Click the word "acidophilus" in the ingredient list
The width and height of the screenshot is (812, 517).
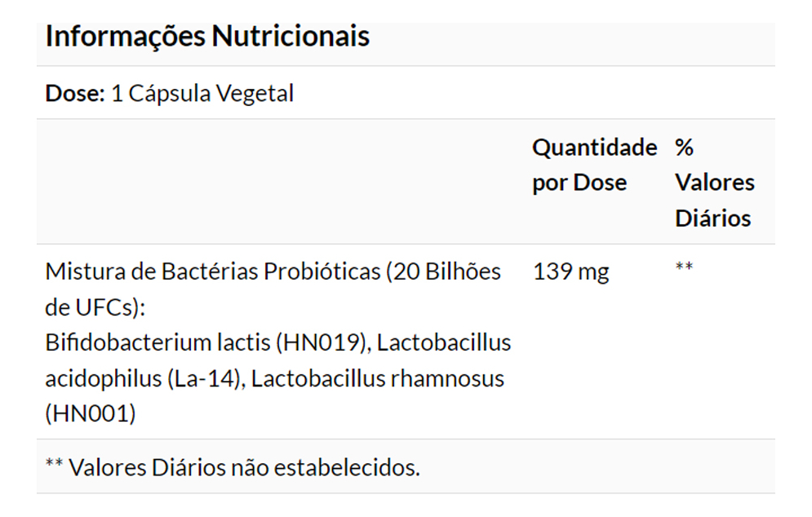pyautogui.click(x=102, y=378)
